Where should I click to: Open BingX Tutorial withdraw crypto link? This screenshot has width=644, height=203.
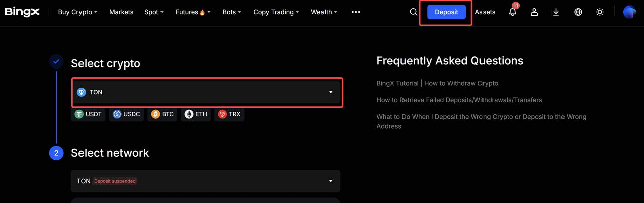(x=437, y=83)
